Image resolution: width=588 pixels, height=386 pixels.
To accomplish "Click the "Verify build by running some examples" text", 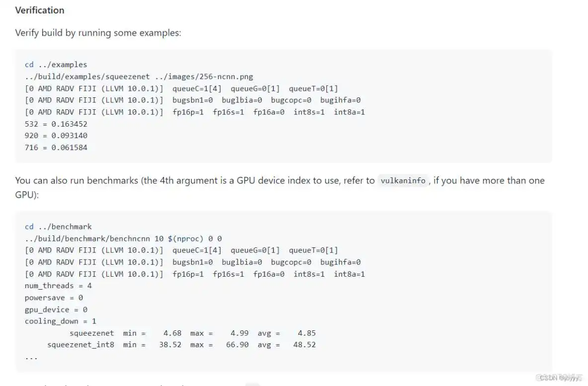I will point(98,33).
